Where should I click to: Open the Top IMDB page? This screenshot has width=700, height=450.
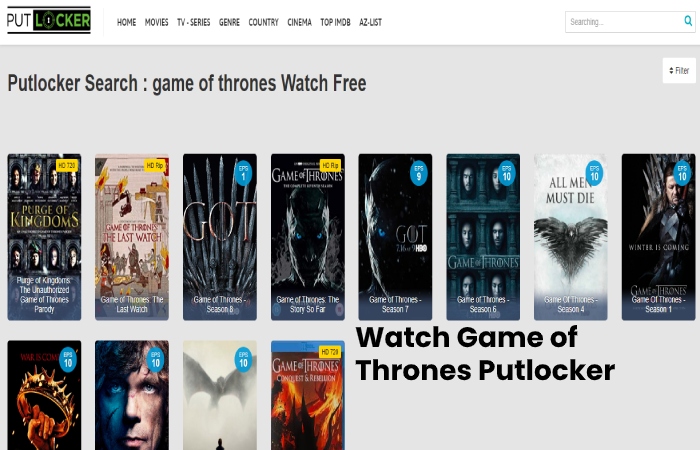[335, 22]
